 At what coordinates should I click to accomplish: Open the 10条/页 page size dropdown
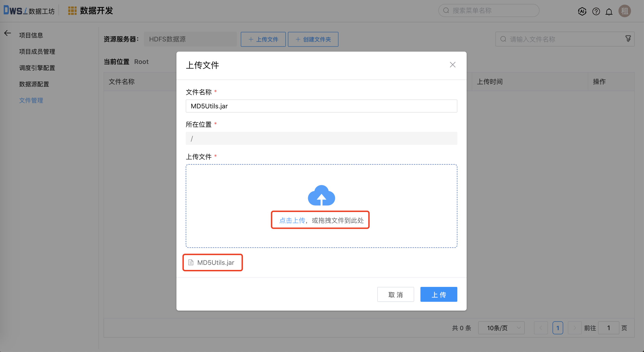tap(501, 327)
